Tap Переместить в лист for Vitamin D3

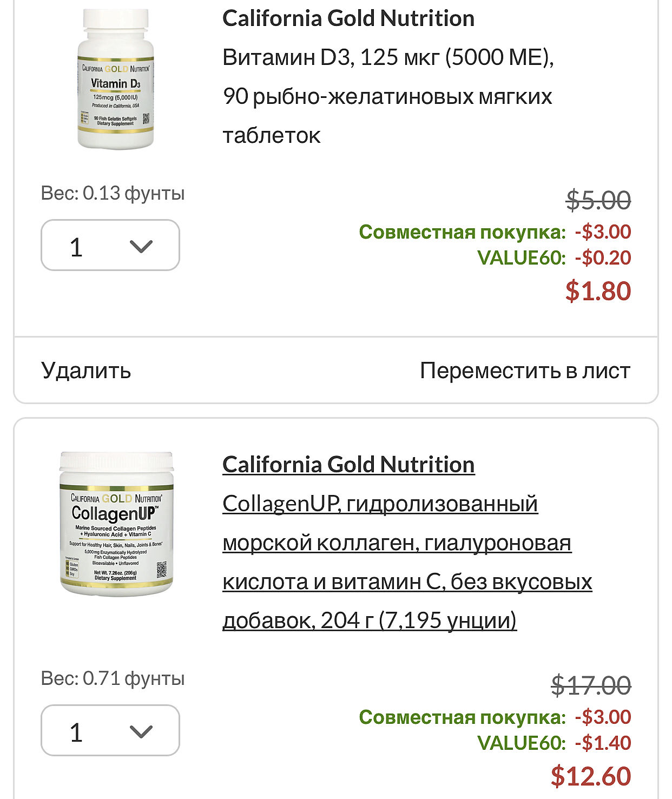tap(525, 371)
